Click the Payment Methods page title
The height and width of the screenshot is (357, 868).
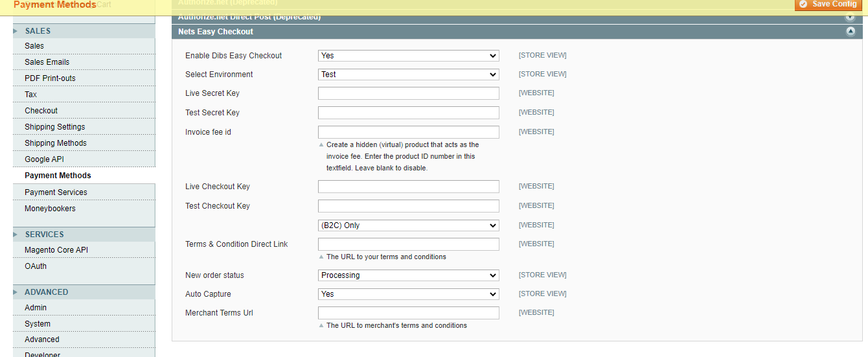pyautogui.click(x=54, y=5)
